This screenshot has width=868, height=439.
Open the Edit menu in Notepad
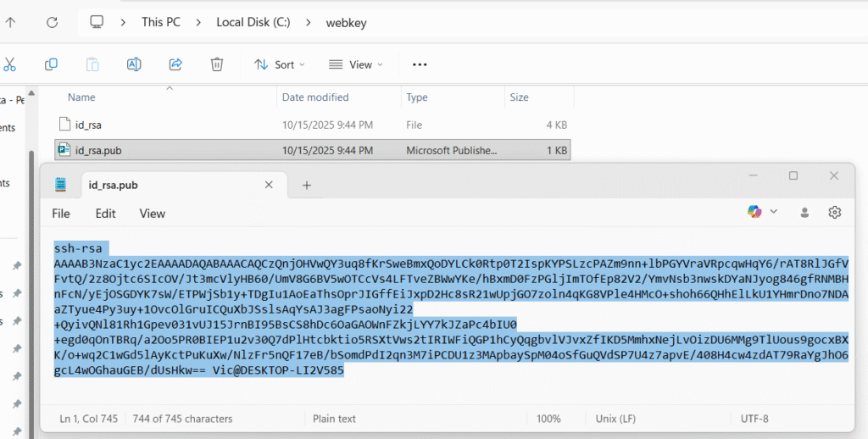pos(105,214)
